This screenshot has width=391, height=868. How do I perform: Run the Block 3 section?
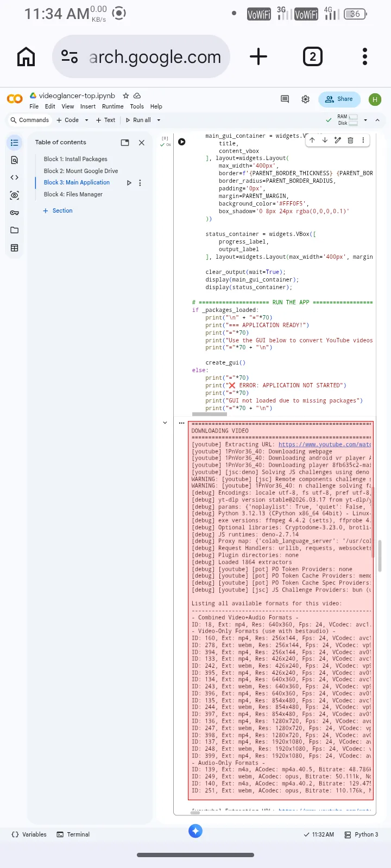(x=129, y=183)
